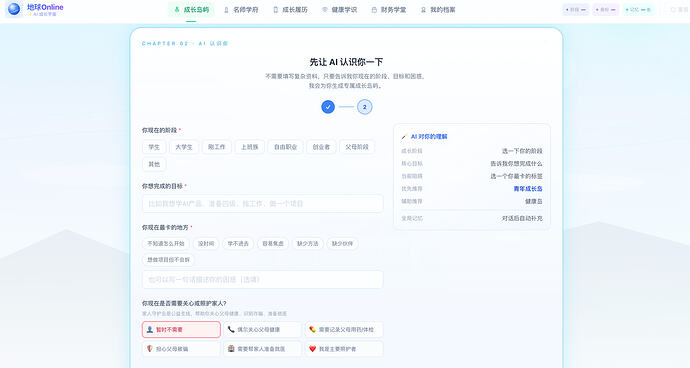Click the purple 阶段 status pill in the header
690x368 pixels.
[576, 10]
